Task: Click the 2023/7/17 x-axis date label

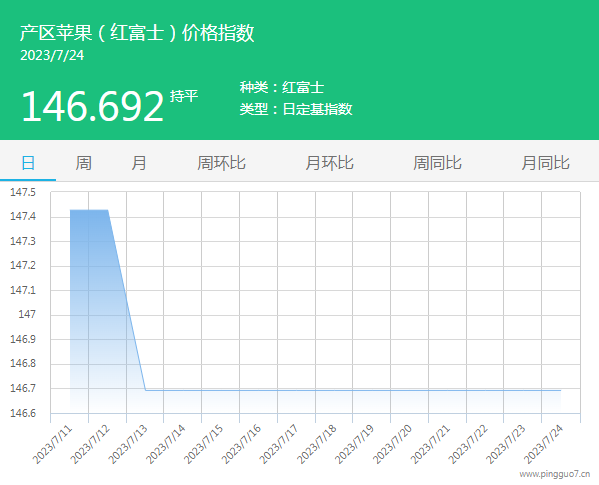Action: [279, 445]
